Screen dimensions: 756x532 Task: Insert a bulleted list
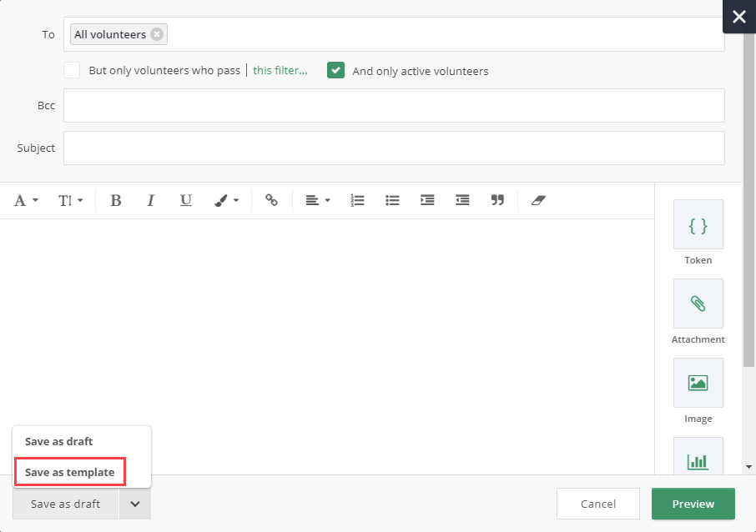click(392, 200)
